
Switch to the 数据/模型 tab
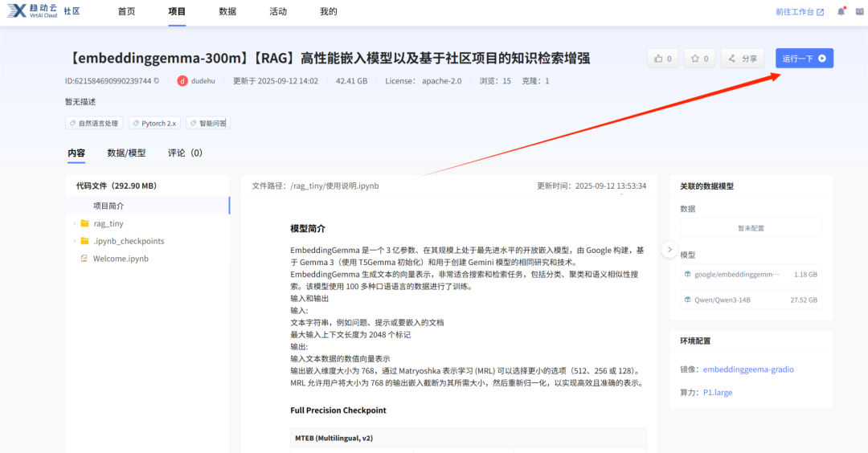[126, 153]
